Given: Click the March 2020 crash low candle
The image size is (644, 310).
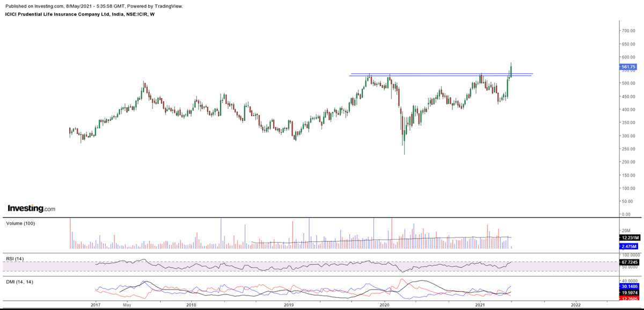Looking at the screenshot, I should (x=404, y=135).
